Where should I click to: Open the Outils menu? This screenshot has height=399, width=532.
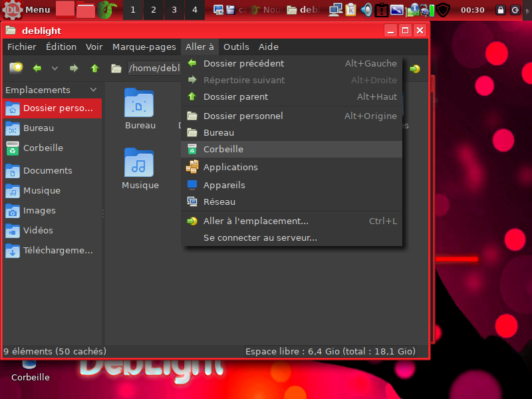click(x=236, y=47)
